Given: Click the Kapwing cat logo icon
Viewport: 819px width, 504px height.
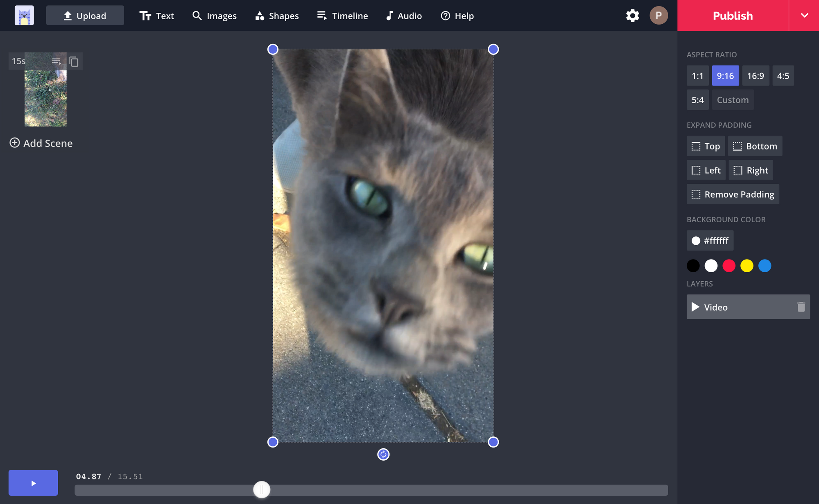Looking at the screenshot, I should pyautogui.click(x=24, y=16).
